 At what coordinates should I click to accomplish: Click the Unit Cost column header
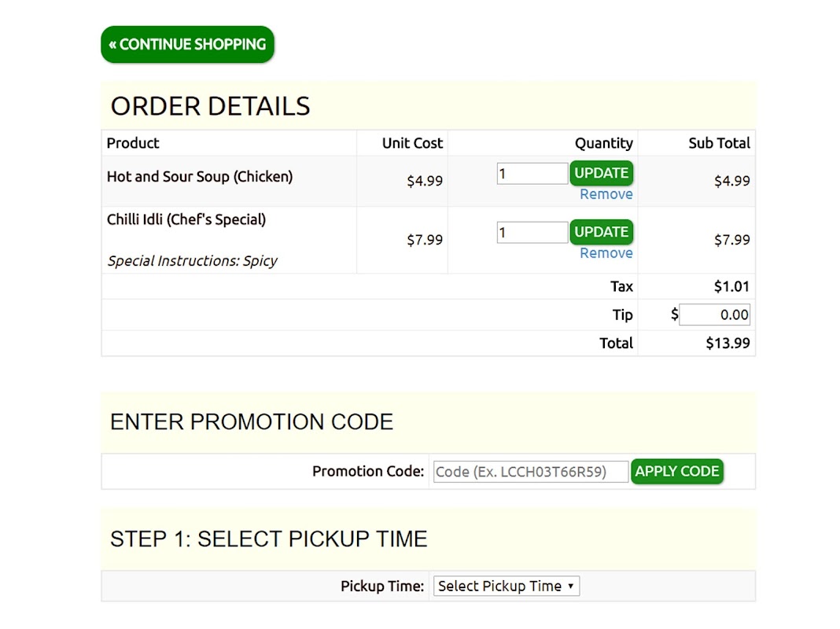412,143
